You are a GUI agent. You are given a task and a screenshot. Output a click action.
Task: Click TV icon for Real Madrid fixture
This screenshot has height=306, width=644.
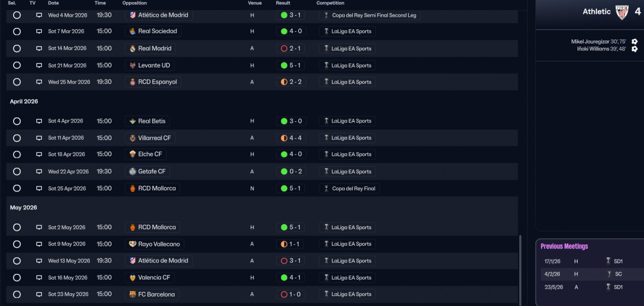click(x=39, y=49)
